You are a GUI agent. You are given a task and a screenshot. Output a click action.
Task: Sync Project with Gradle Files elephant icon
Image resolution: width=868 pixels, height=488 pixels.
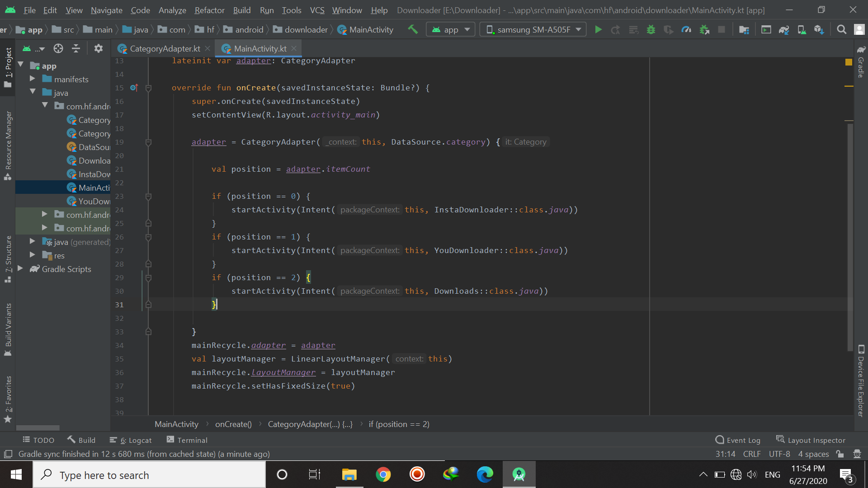pyautogui.click(x=784, y=30)
